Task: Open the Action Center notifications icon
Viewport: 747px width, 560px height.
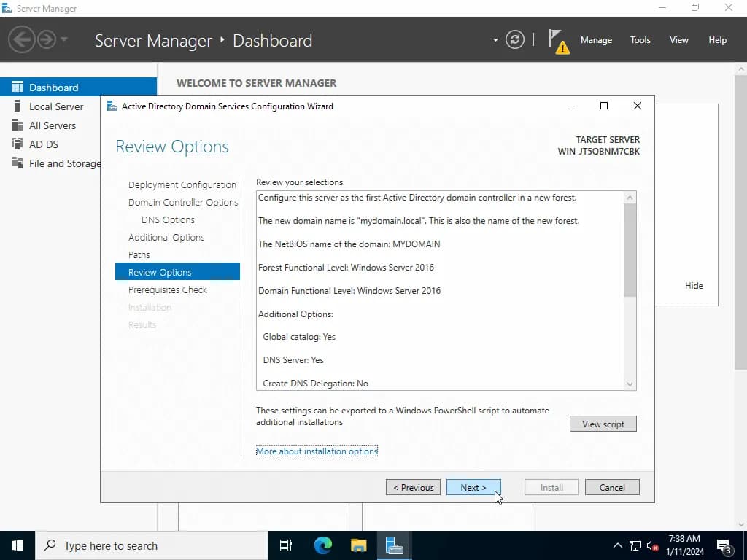Action: [x=724, y=545]
